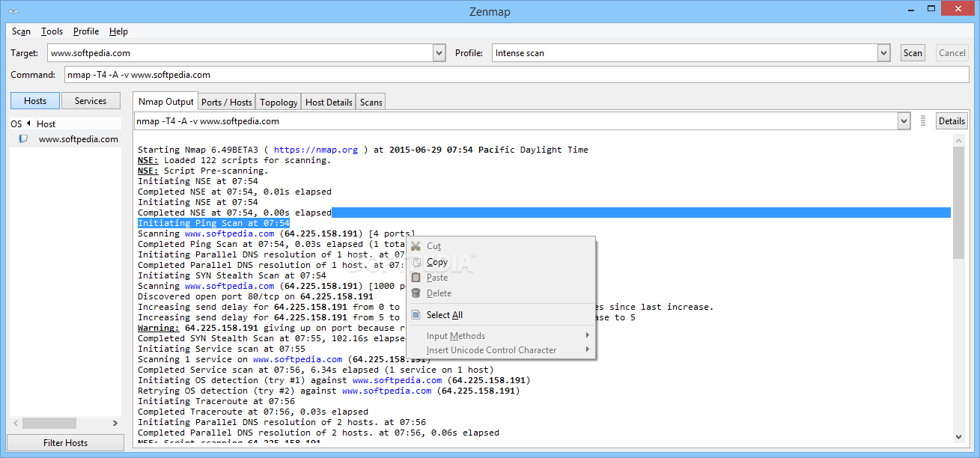Select the Nmap Output tab
Viewport: 980px width, 458px height.
(x=165, y=102)
